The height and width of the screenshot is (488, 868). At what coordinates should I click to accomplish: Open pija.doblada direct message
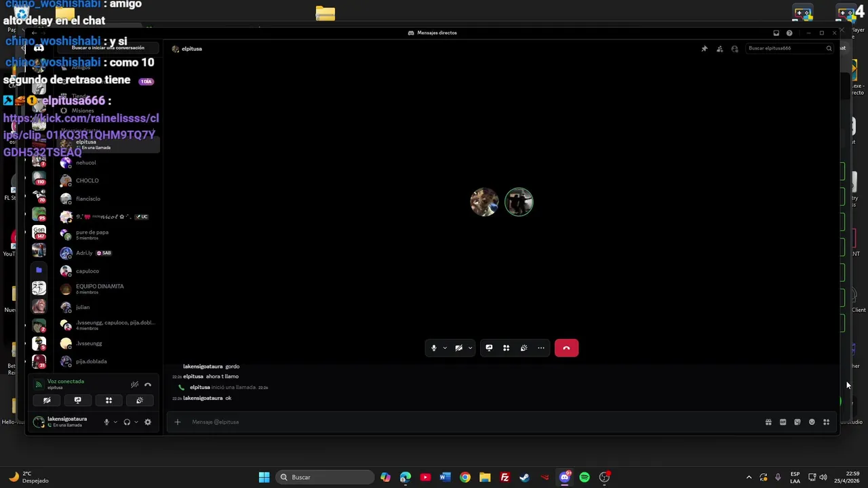click(x=108, y=361)
